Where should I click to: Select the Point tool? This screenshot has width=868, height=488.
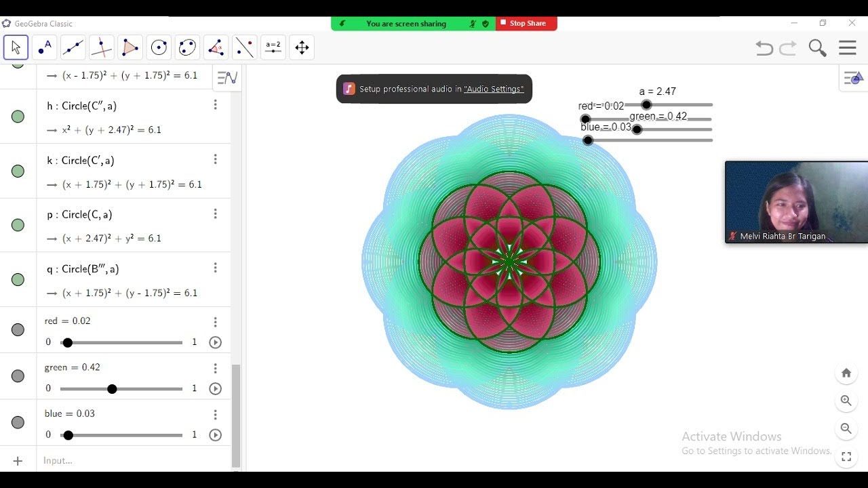click(45, 47)
